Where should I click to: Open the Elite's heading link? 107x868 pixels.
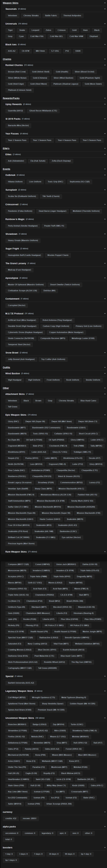tap(6, 148)
